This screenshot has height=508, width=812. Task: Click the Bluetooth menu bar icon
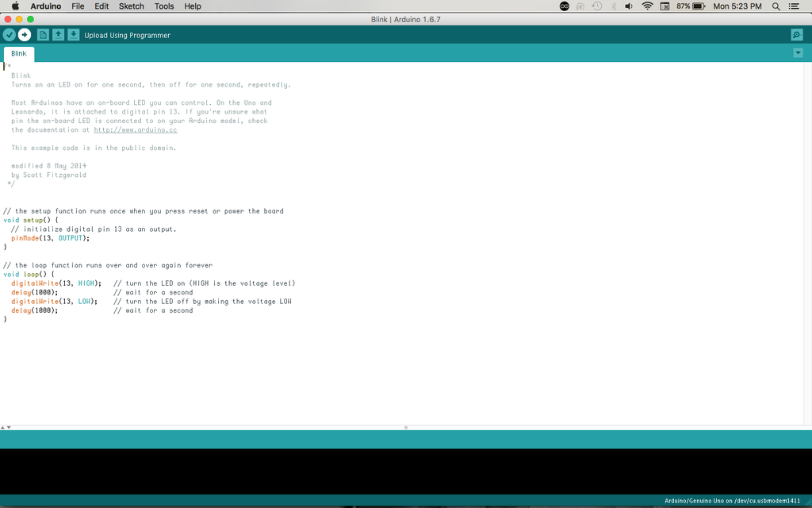pos(614,6)
